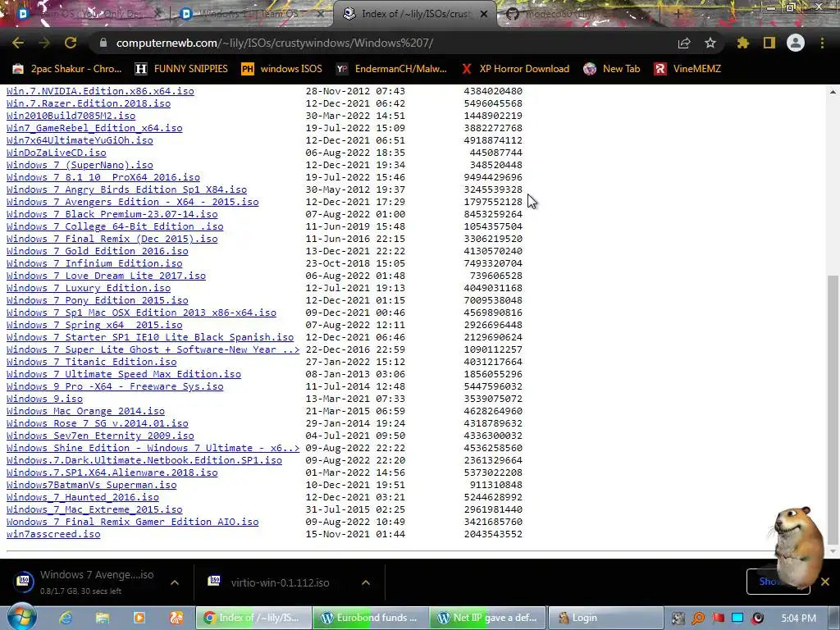Switch to the Windows 11 TeamOS tab
840x630 pixels.
point(249,14)
